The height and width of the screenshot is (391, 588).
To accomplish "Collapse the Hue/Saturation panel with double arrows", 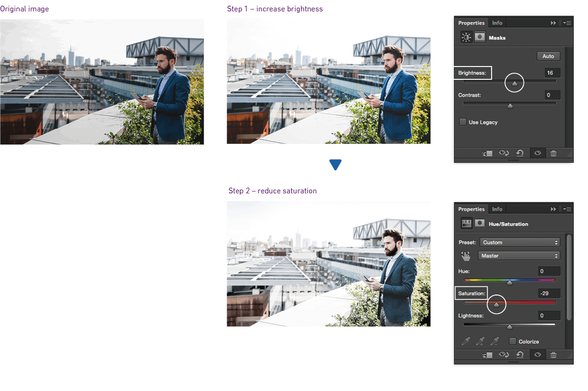I will 553,209.
